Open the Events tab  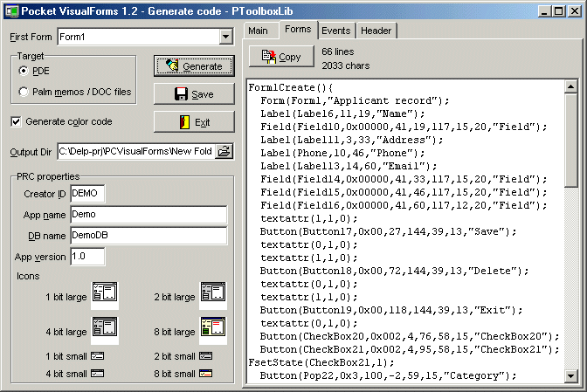[x=335, y=31]
